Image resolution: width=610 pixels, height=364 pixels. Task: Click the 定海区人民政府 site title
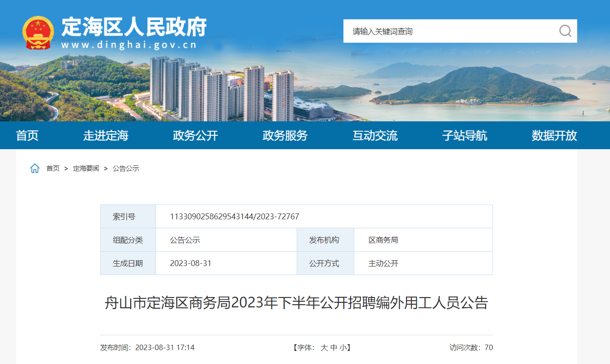[x=134, y=27]
